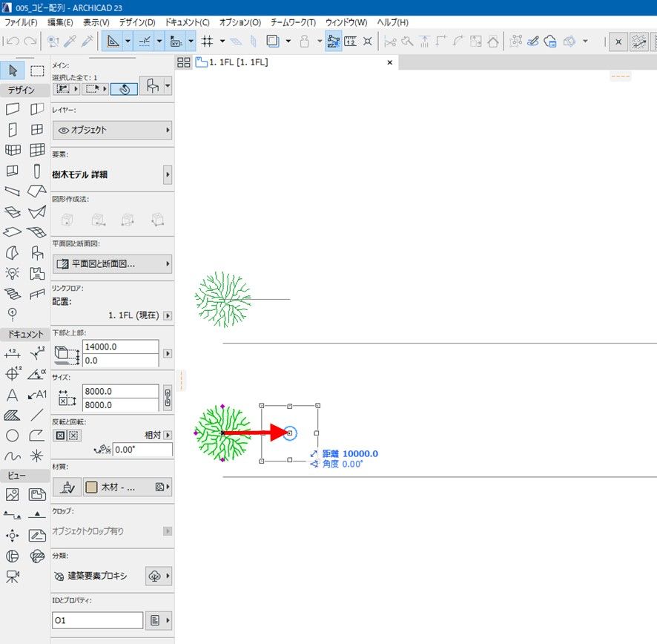Select the Section tool
657x644 pixels.
coord(13,515)
